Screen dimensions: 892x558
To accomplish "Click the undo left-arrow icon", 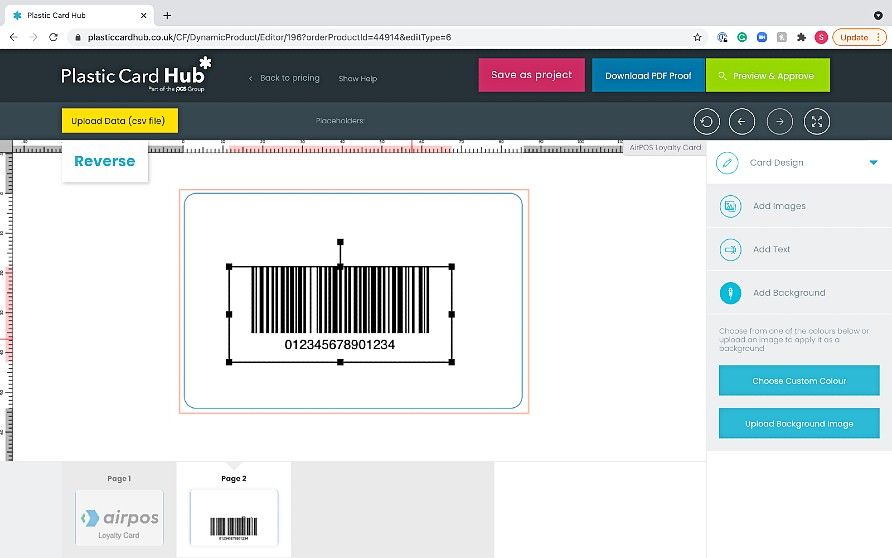I will [742, 122].
